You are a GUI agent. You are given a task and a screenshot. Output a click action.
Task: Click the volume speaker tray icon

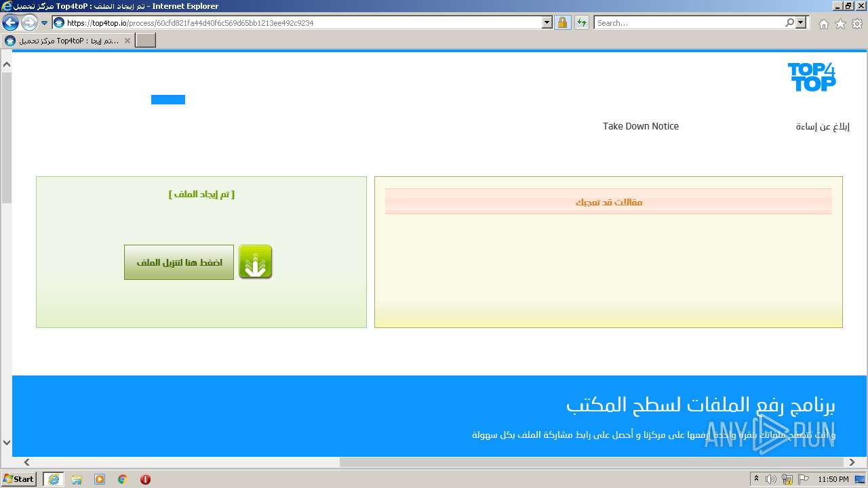(771, 479)
